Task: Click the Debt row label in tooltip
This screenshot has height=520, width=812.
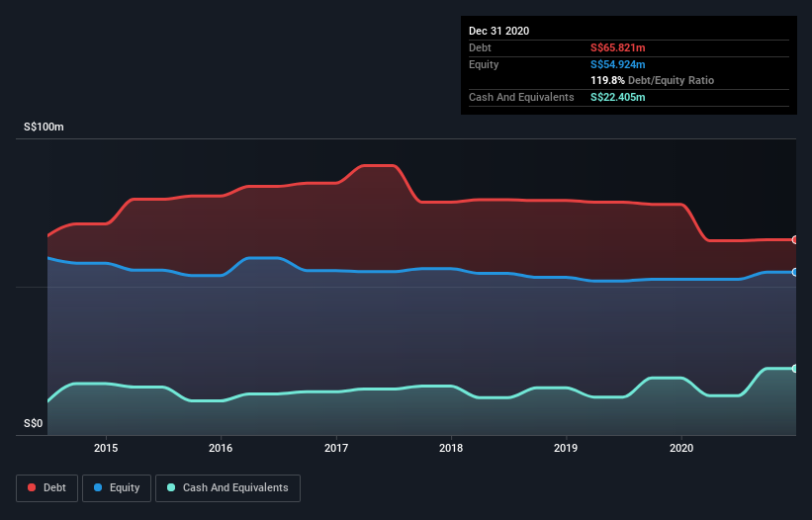Action: tap(480, 47)
